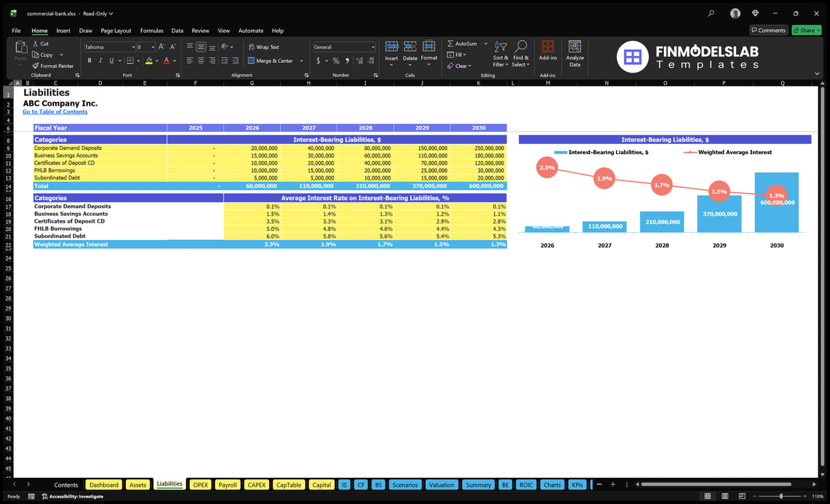Apply comma style number format

347,61
